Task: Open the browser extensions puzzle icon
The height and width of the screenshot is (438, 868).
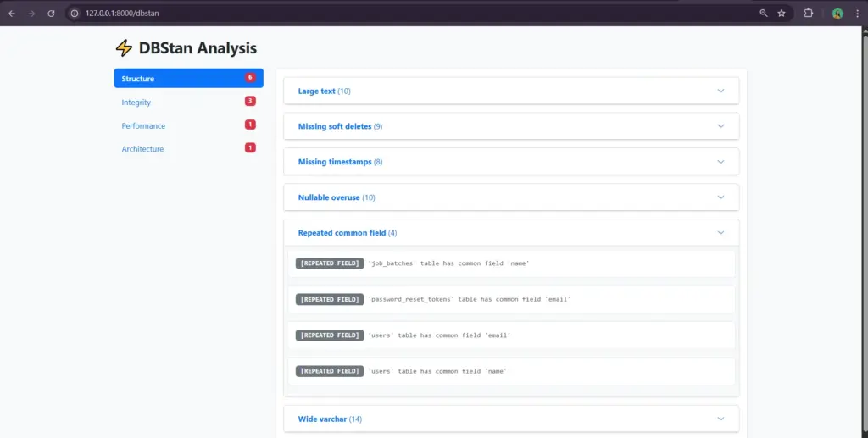Action: click(x=808, y=14)
